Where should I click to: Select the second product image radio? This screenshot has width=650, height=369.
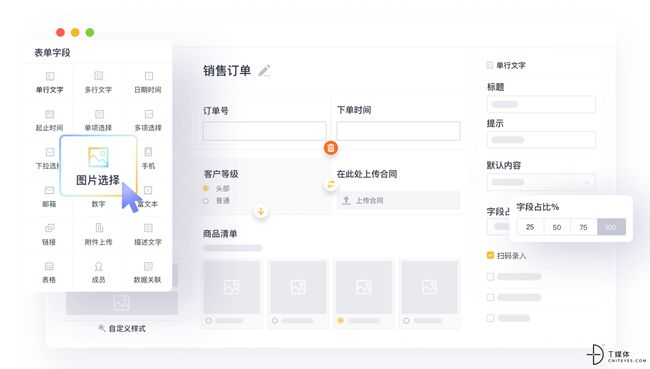click(x=275, y=320)
